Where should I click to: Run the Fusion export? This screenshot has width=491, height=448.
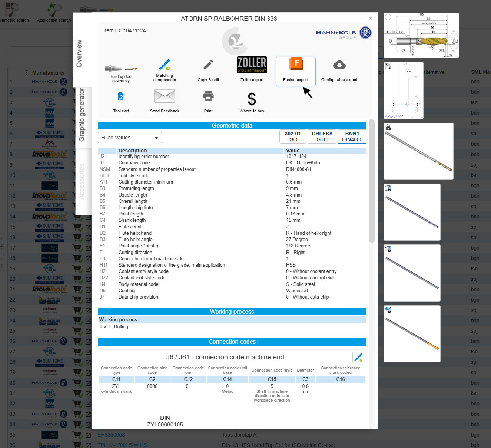296,72
